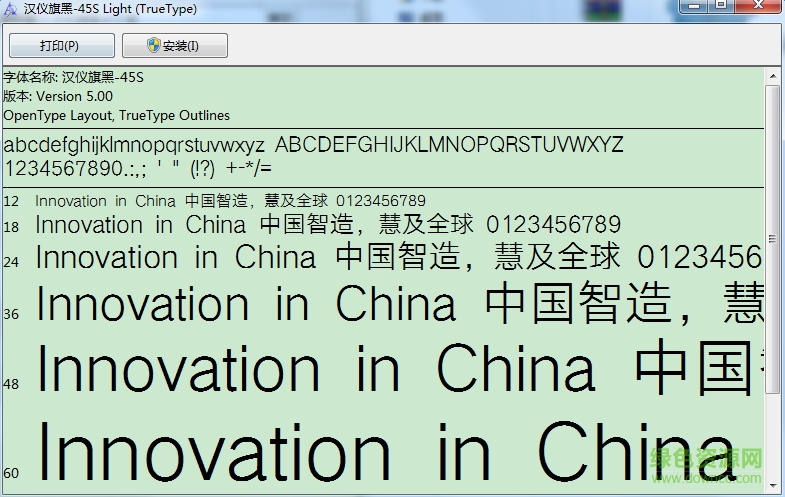Maximize the font viewer window
785x497 pixels.
(721, 6)
